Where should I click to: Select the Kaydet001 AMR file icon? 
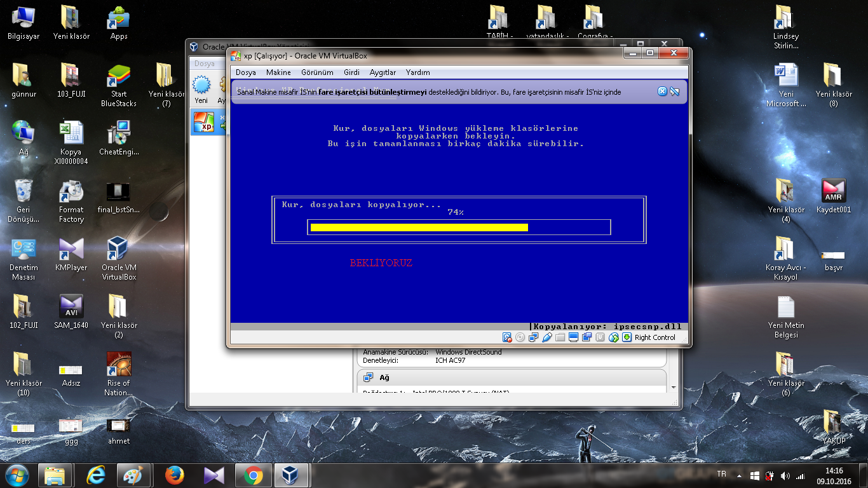point(834,196)
